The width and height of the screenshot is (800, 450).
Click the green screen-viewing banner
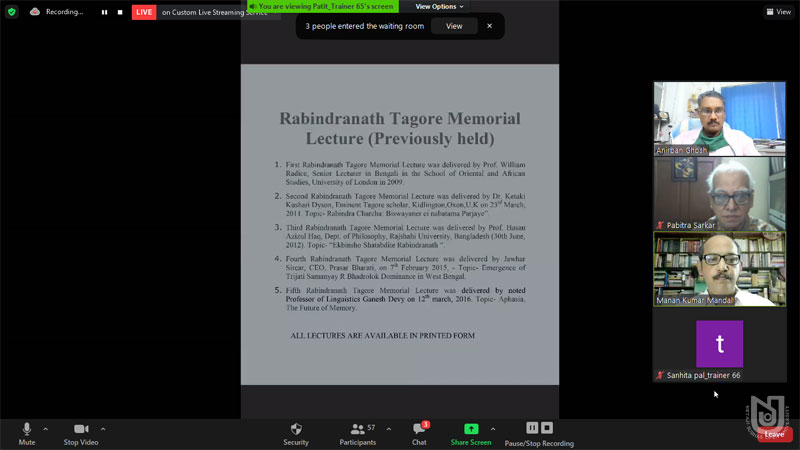[323, 6]
